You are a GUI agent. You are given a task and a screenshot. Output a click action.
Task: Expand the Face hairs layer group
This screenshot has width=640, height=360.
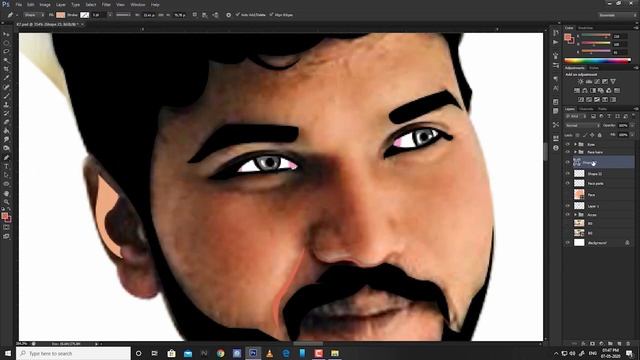pyautogui.click(x=575, y=152)
